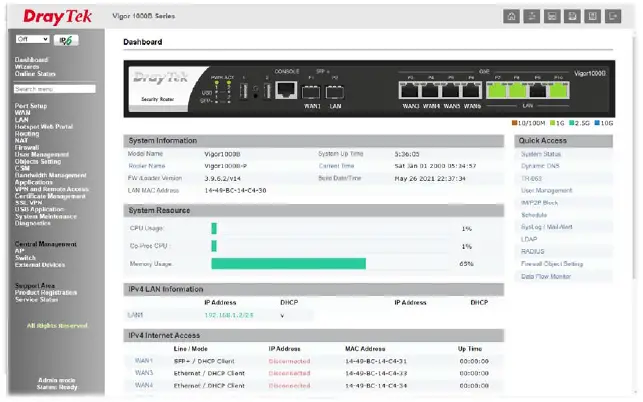
Task: Expand the LAN sidebar menu
Action: (22, 120)
